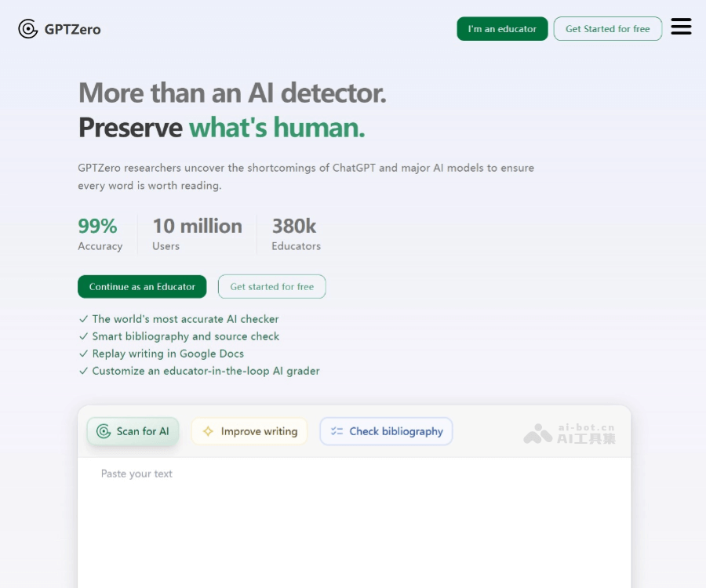The width and height of the screenshot is (706, 588).
Task: Select the Check bibliography tab label
Action: (396, 431)
